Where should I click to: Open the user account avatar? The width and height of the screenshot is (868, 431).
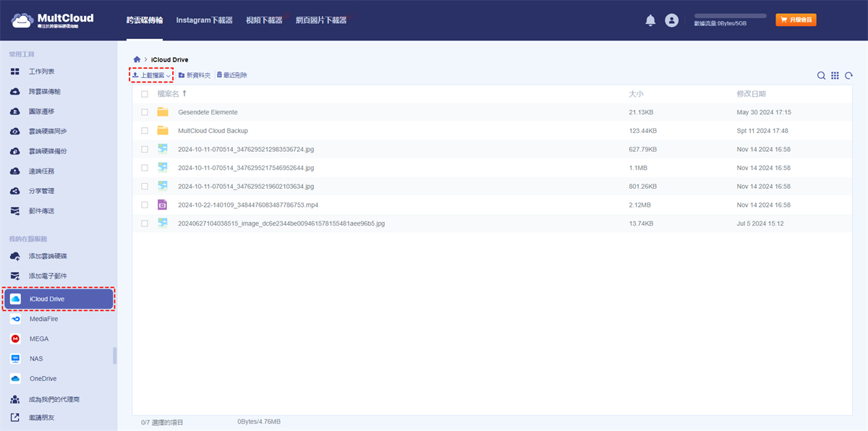(x=672, y=20)
